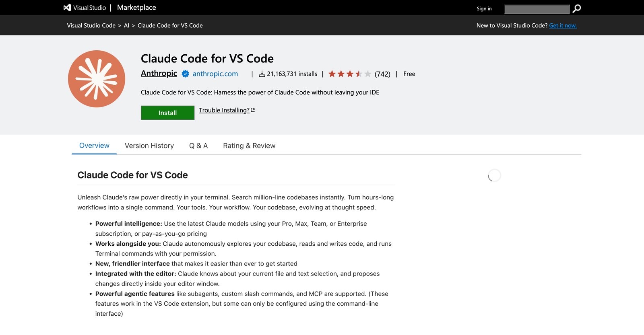Click the overview section heading 'Claude Code for VS Code'

[x=133, y=175]
